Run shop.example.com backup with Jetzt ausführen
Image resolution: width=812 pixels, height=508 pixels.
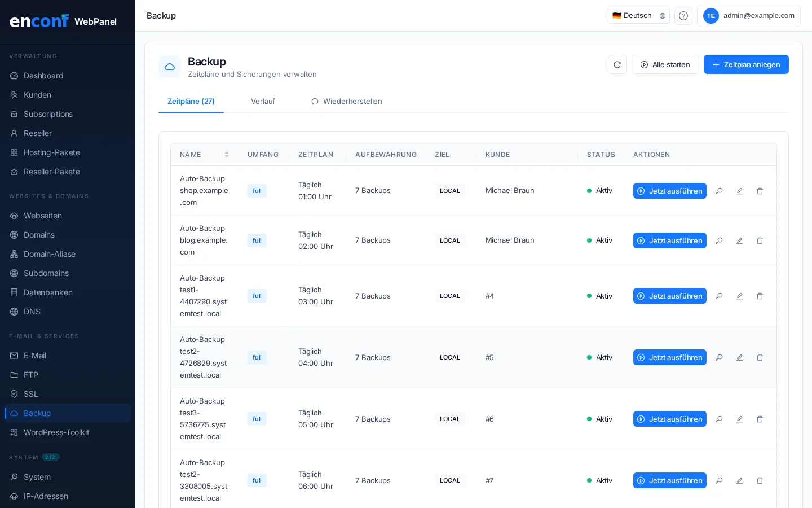(x=669, y=191)
